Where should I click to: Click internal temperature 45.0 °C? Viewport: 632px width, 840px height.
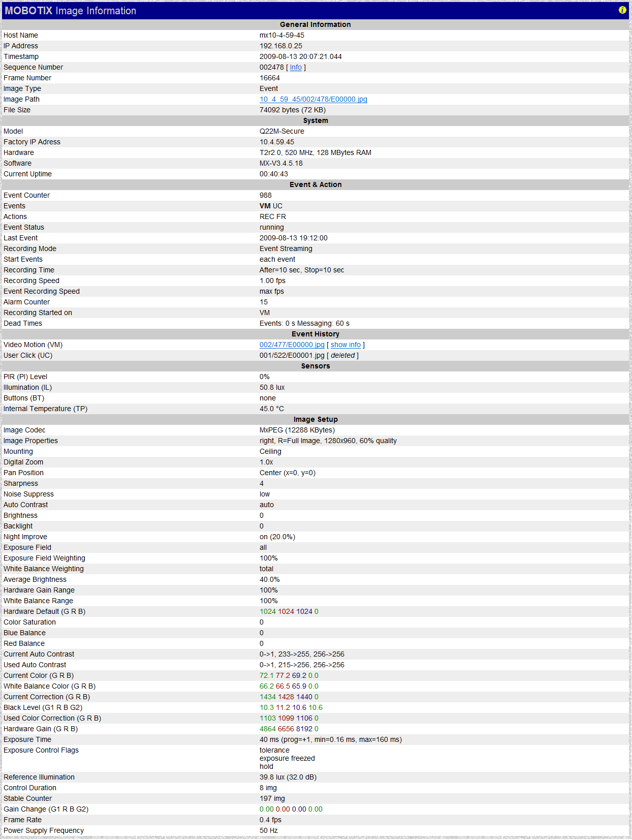(272, 409)
